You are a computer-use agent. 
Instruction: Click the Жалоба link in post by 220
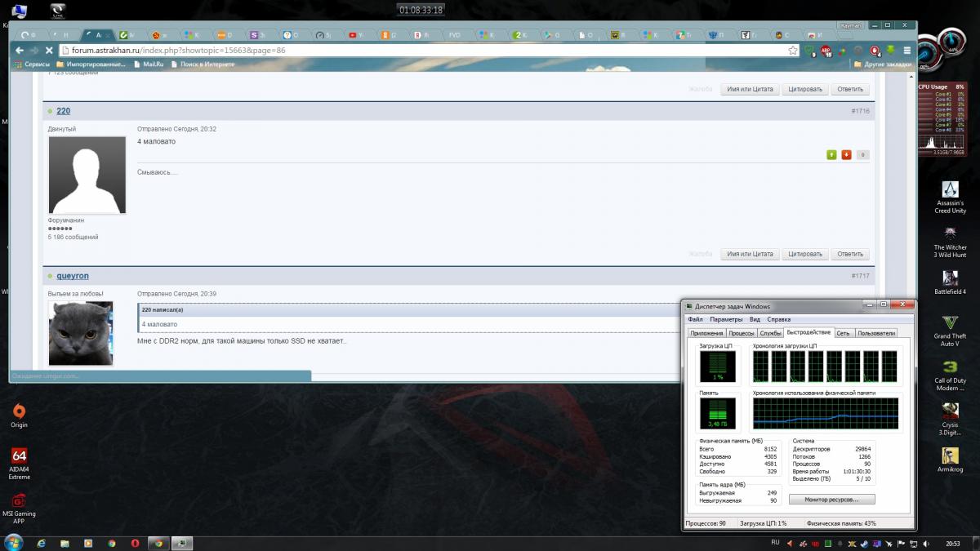coord(701,254)
